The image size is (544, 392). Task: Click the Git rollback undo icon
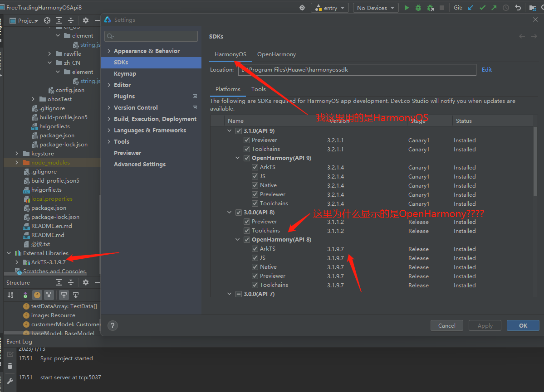click(518, 8)
